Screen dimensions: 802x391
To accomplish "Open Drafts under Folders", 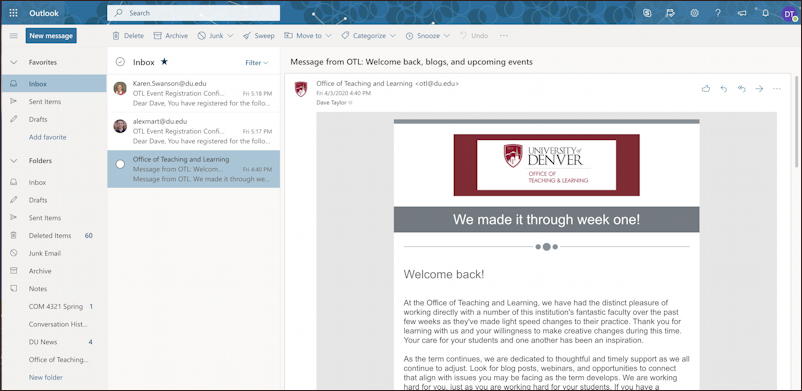I will pyautogui.click(x=53, y=200).
